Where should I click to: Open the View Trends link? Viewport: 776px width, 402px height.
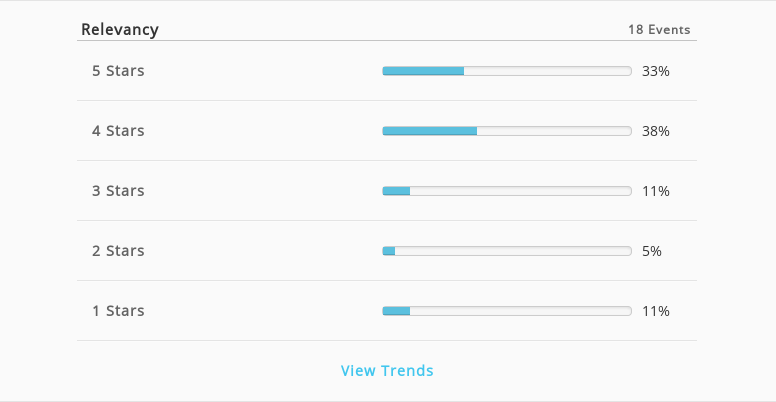(387, 370)
